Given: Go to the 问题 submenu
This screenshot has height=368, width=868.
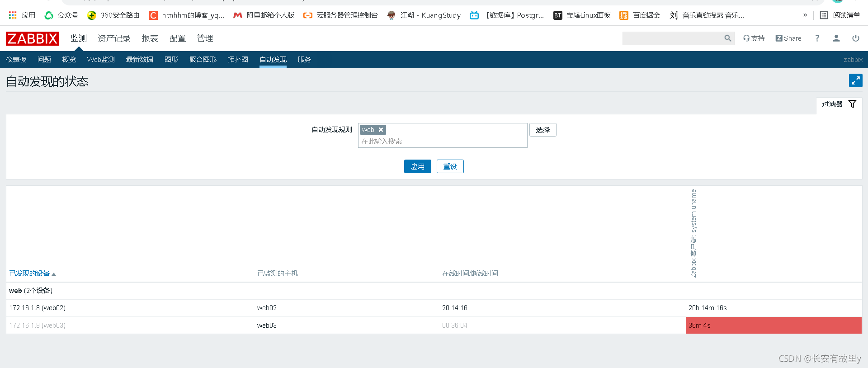Looking at the screenshot, I should tap(44, 60).
